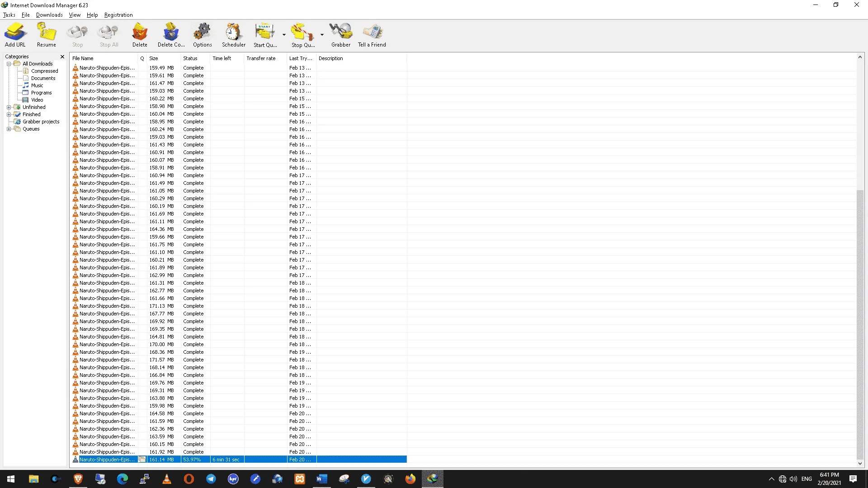
Task: Open the Downloads menu
Action: click(49, 15)
